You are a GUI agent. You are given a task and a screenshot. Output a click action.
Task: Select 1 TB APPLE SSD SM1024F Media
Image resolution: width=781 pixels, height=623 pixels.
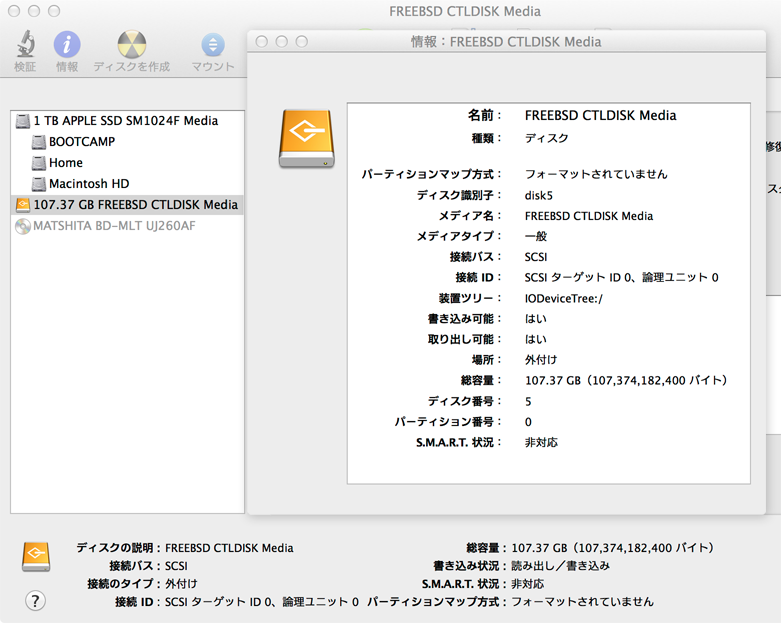[125, 120]
